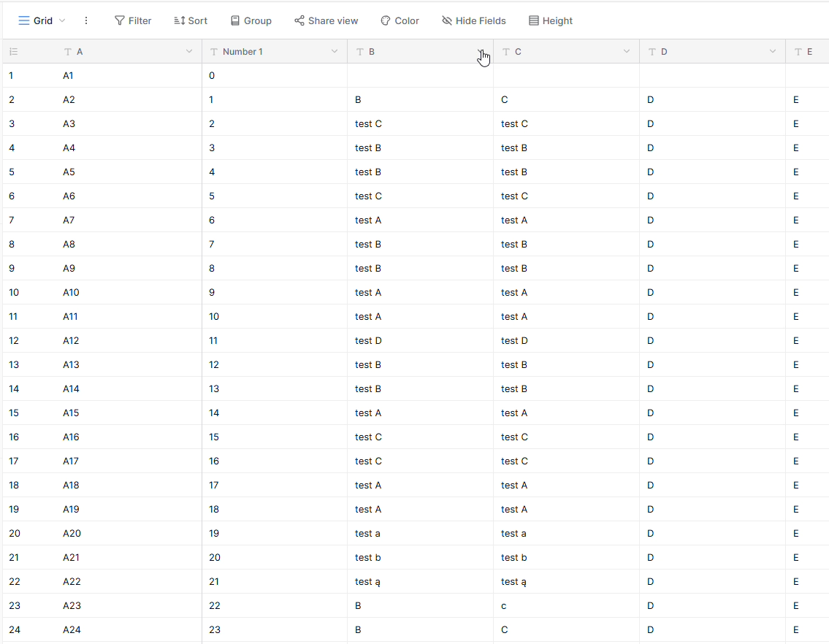Click the text-type icon of column B
The image size is (829, 644).
pos(359,52)
